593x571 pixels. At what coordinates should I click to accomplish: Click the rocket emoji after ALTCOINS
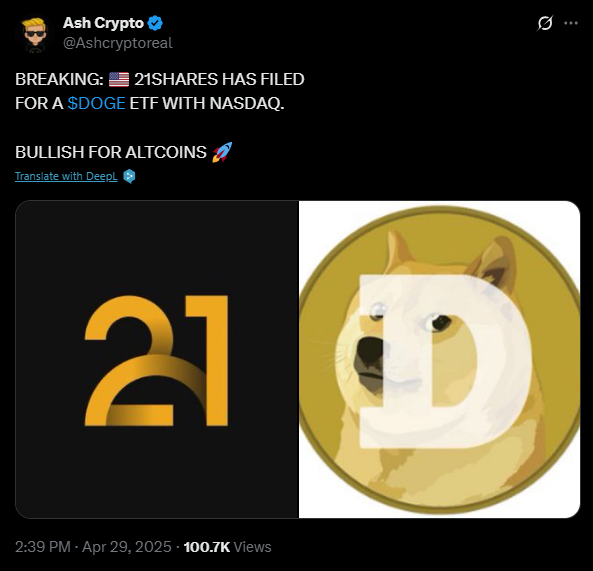pyautogui.click(x=222, y=152)
